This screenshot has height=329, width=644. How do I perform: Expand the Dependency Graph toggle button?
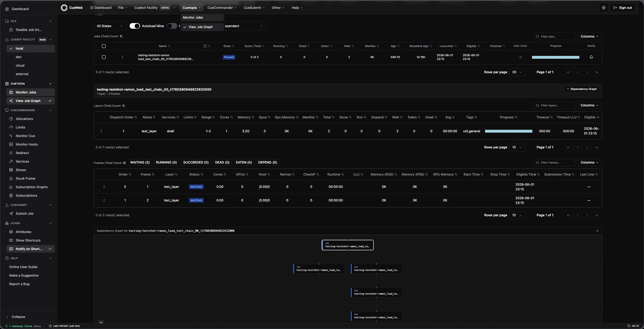pyautogui.click(x=582, y=89)
